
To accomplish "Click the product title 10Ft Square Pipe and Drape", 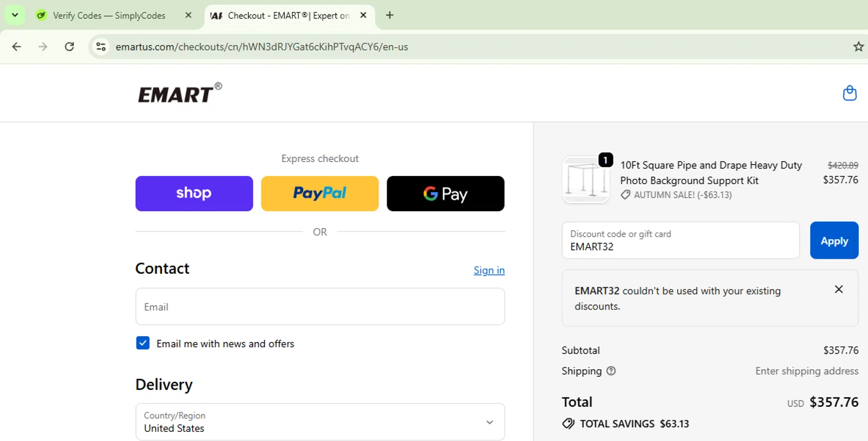I will [x=711, y=172].
